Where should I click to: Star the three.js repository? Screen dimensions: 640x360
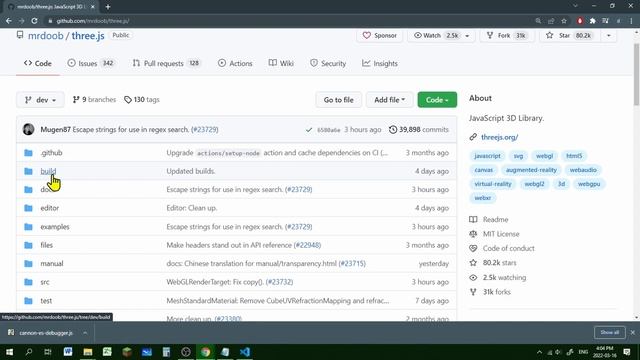point(569,36)
